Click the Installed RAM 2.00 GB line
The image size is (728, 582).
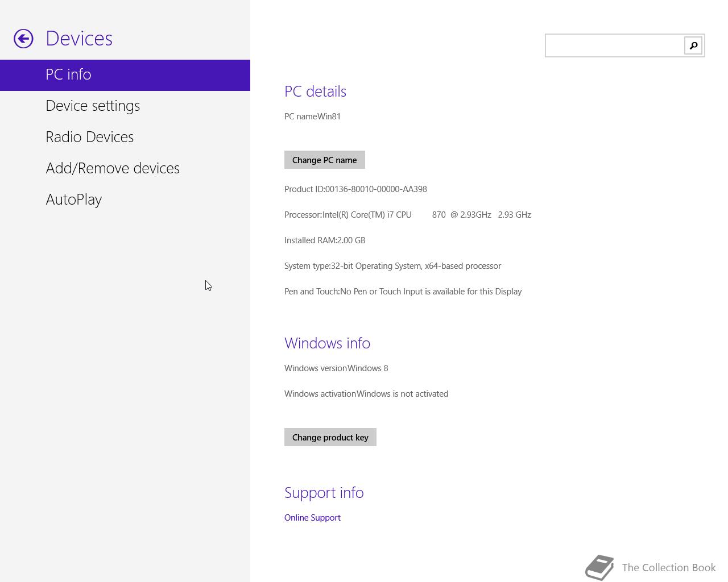(x=325, y=240)
